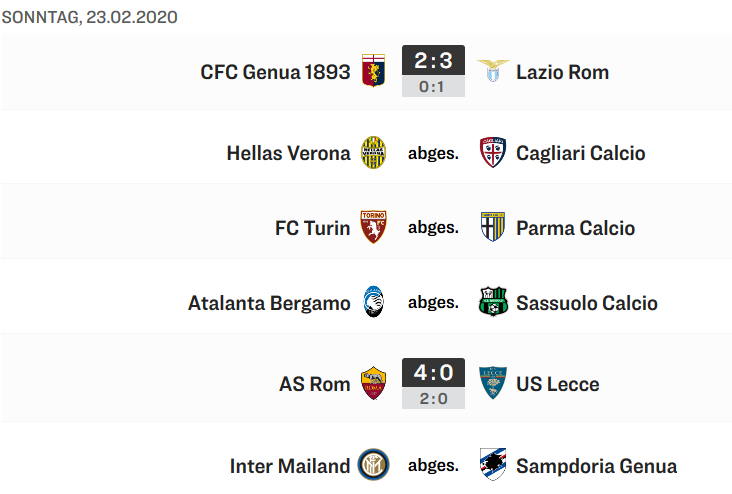Open the 4:0 AS Rom–Lecce result
The image size is (732, 494).
[433, 373]
